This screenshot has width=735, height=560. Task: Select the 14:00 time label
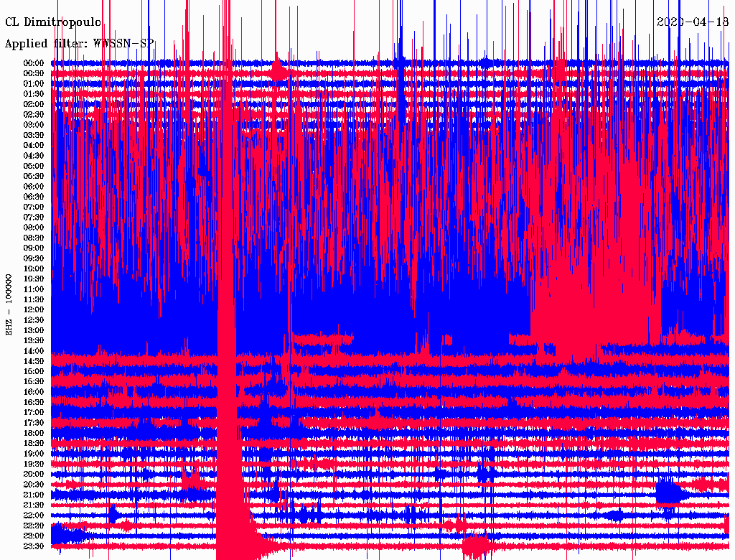click(x=34, y=351)
